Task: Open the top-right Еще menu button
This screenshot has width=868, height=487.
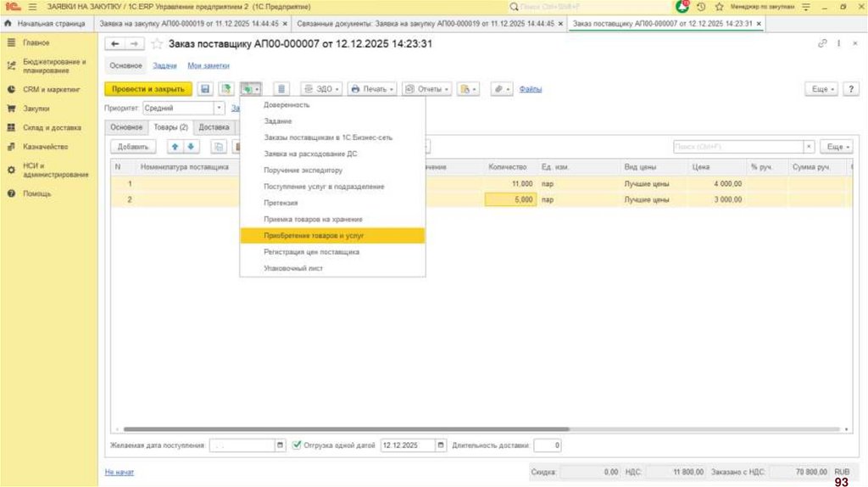Action: click(x=822, y=88)
